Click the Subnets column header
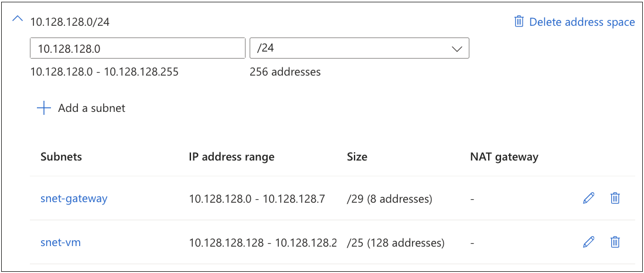Viewport: 644px width, 273px height. [x=61, y=157]
